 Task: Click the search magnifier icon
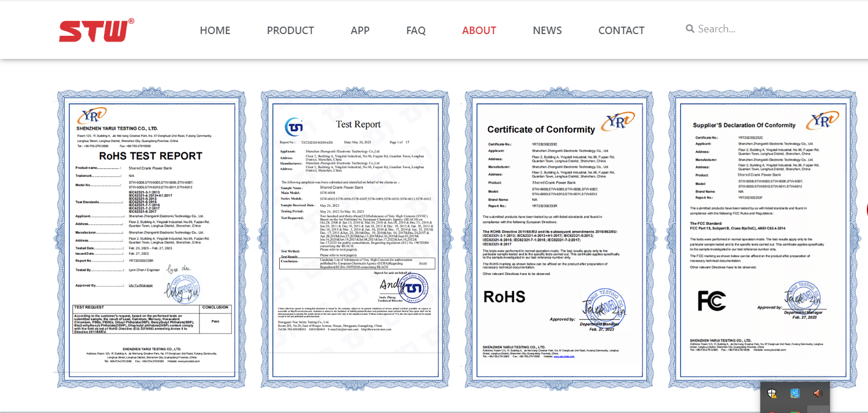pyautogui.click(x=690, y=29)
